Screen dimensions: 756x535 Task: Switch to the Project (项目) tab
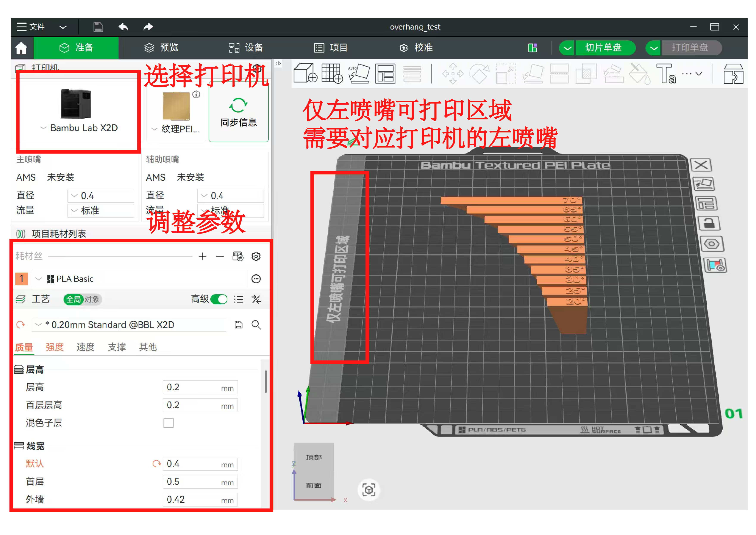pos(331,48)
